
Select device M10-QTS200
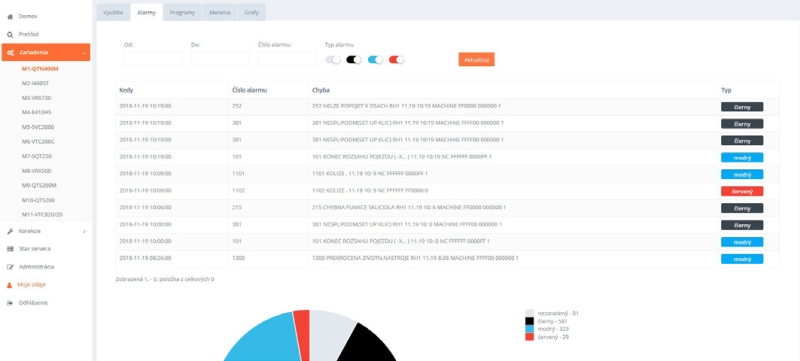click(x=38, y=200)
